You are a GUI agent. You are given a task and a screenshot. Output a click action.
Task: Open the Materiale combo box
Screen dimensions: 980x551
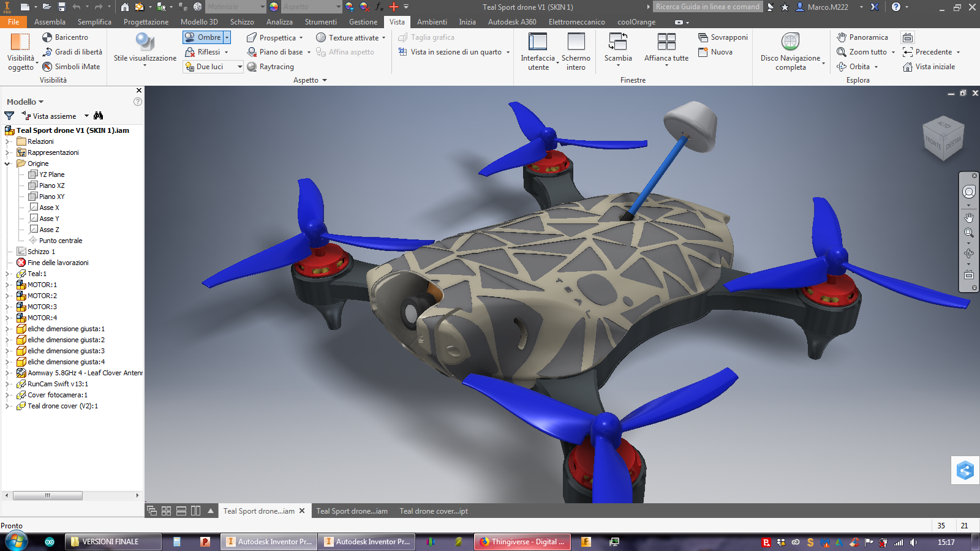click(x=236, y=7)
